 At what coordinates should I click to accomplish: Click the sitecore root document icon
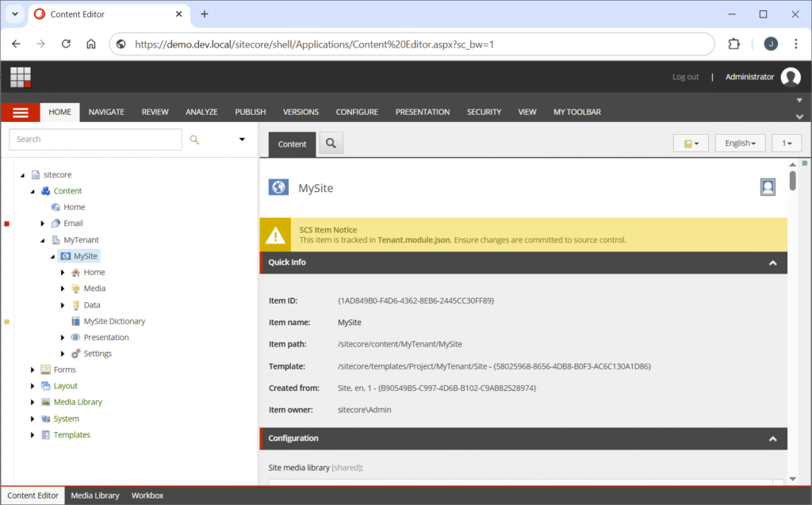pos(36,174)
